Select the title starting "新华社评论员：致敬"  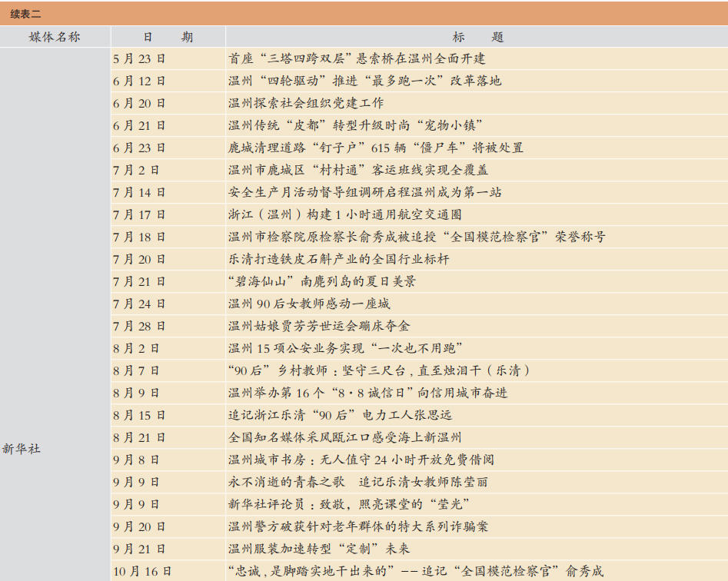coord(349,504)
